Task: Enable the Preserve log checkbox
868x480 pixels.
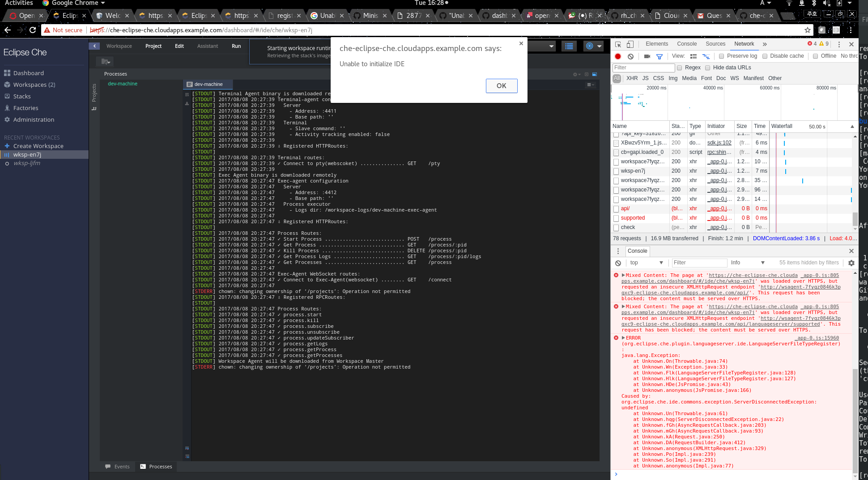Action: tap(721, 56)
